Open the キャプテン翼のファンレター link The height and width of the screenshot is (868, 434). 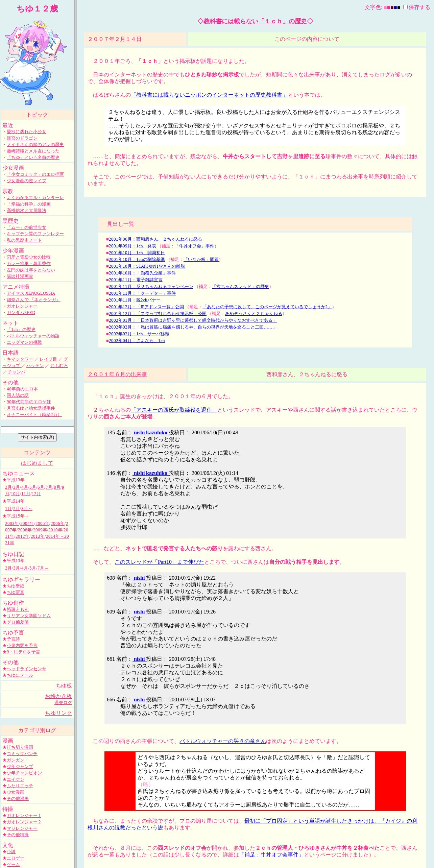pyautogui.click(x=35, y=234)
